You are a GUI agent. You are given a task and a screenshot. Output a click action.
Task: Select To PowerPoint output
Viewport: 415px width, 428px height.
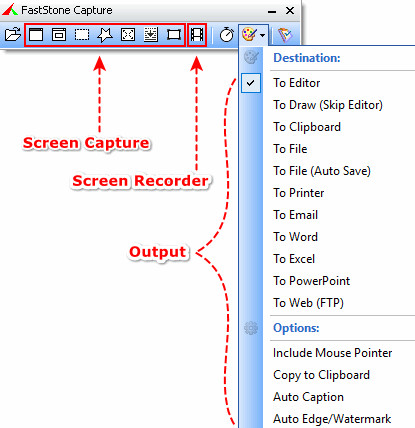pos(312,281)
